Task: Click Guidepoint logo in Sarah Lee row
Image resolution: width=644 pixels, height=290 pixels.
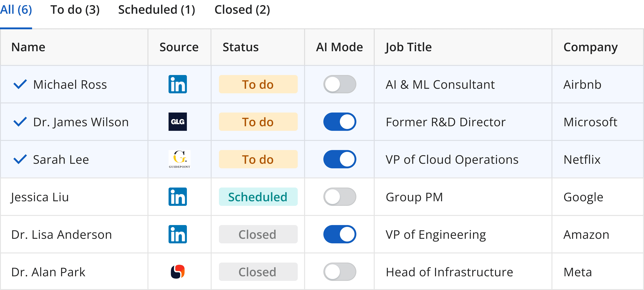Action: click(179, 159)
